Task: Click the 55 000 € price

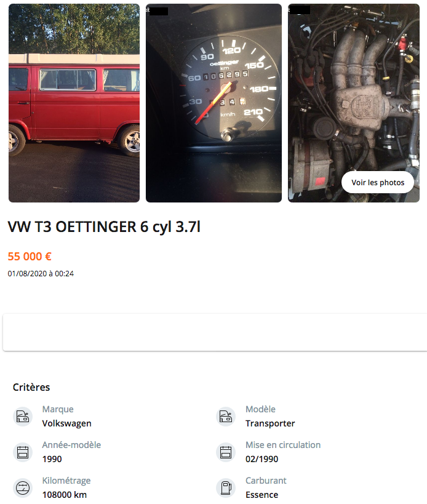Action: (30, 257)
